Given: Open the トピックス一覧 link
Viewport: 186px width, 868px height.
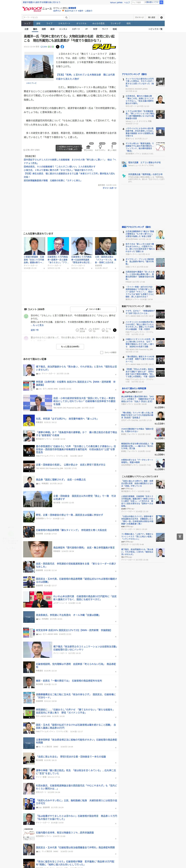Looking at the screenshot, I should point(155,29).
